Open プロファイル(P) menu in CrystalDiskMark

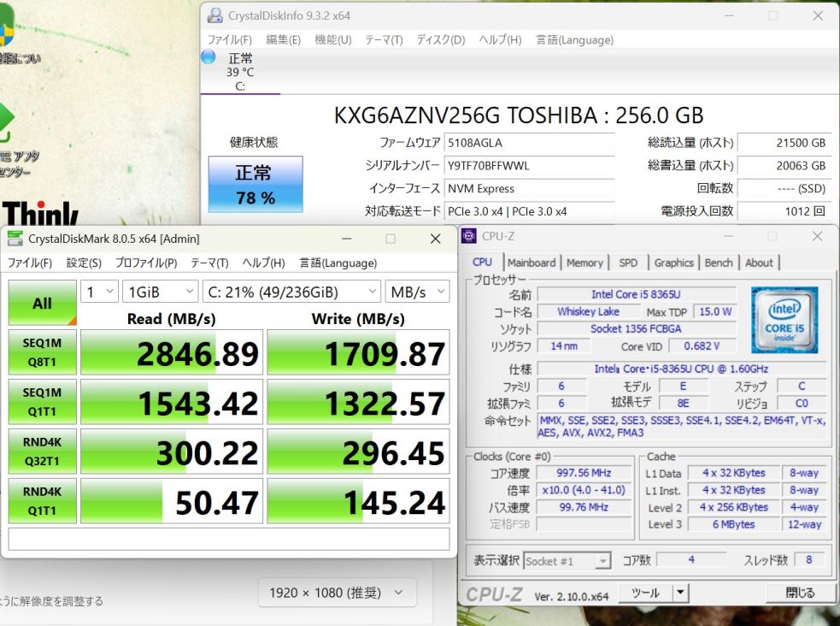[x=146, y=263]
